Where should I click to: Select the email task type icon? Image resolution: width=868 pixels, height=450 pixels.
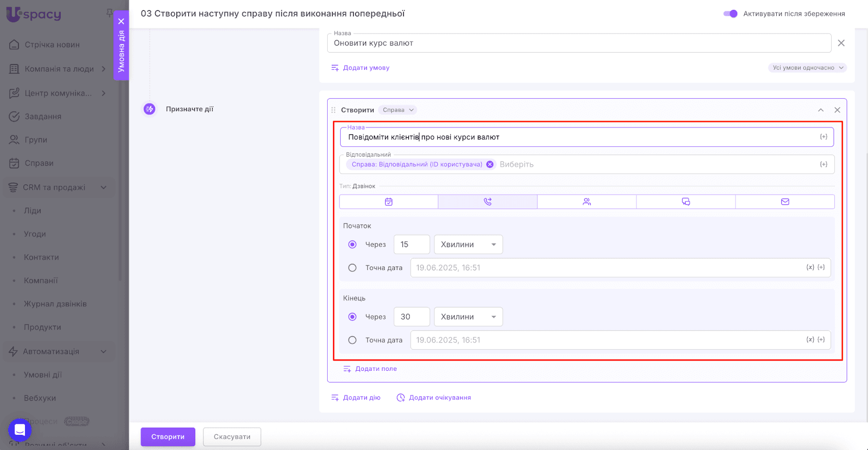point(785,202)
